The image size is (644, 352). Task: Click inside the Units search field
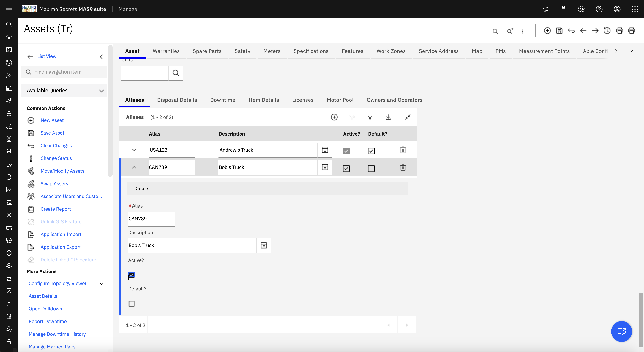(144, 73)
